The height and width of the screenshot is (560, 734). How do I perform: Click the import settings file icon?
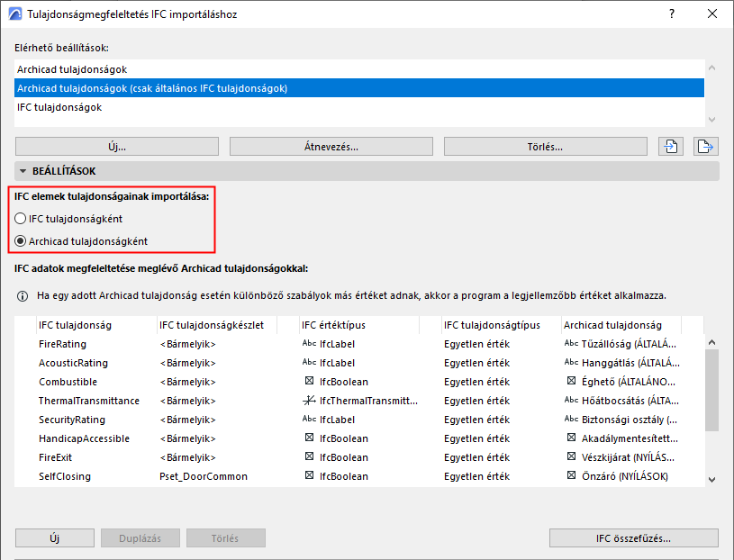pyautogui.click(x=671, y=147)
